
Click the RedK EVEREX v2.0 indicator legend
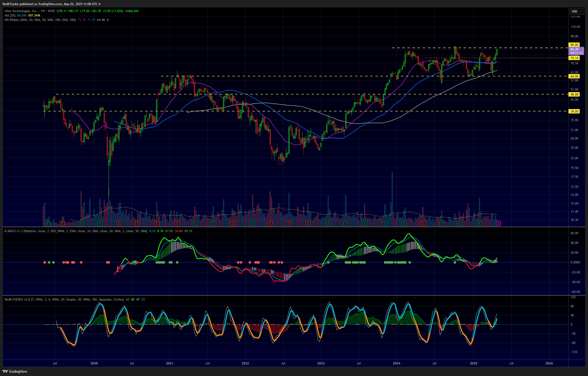(64, 299)
